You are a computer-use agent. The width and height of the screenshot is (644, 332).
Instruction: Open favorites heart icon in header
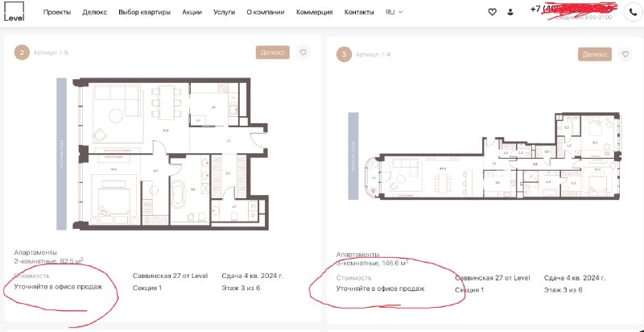point(492,12)
